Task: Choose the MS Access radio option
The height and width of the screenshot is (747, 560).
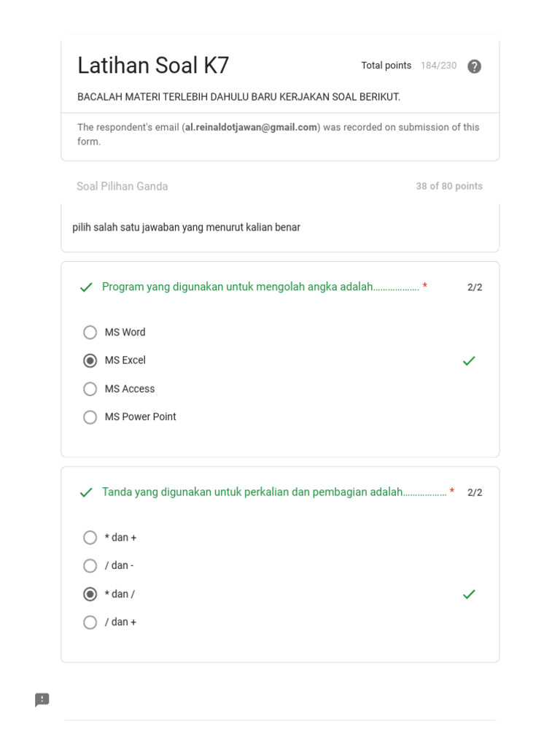Action: click(x=90, y=389)
